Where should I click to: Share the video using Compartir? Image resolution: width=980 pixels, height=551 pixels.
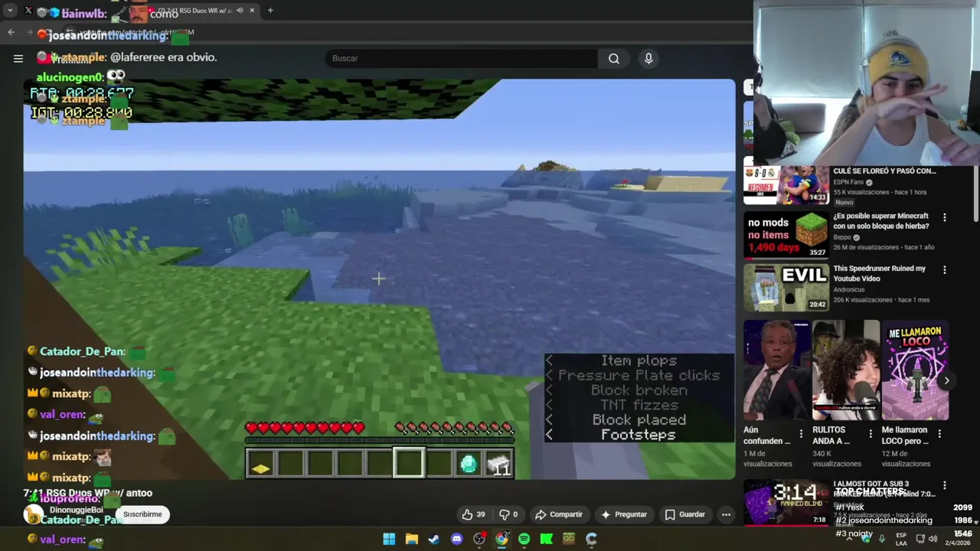[x=559, y=514]
